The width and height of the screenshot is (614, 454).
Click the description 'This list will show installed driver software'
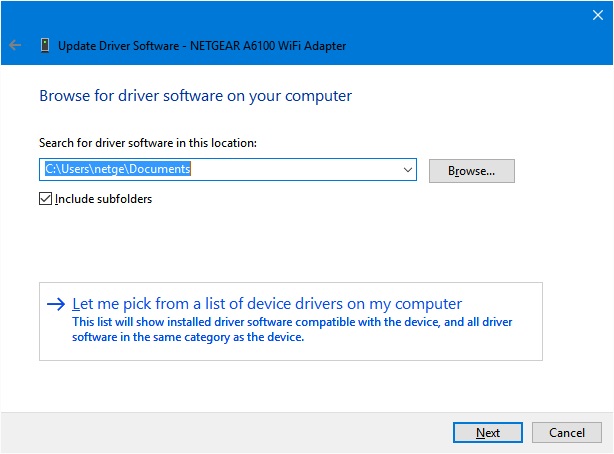[292, 329]
